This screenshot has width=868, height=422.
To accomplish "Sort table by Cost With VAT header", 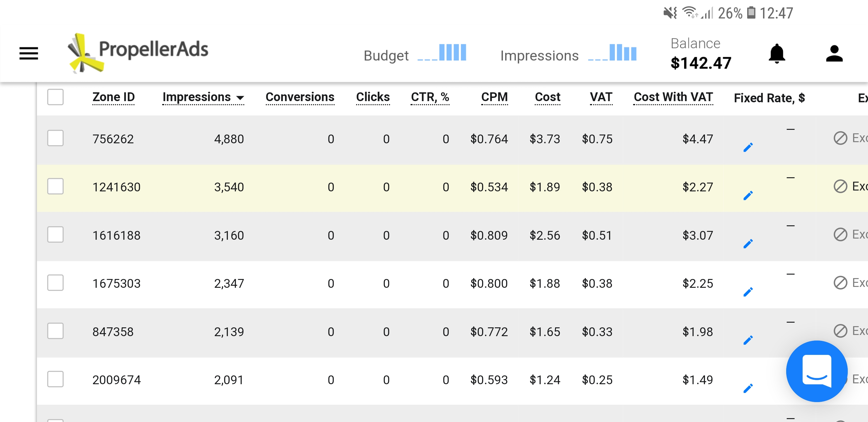I will click(673, 97).
